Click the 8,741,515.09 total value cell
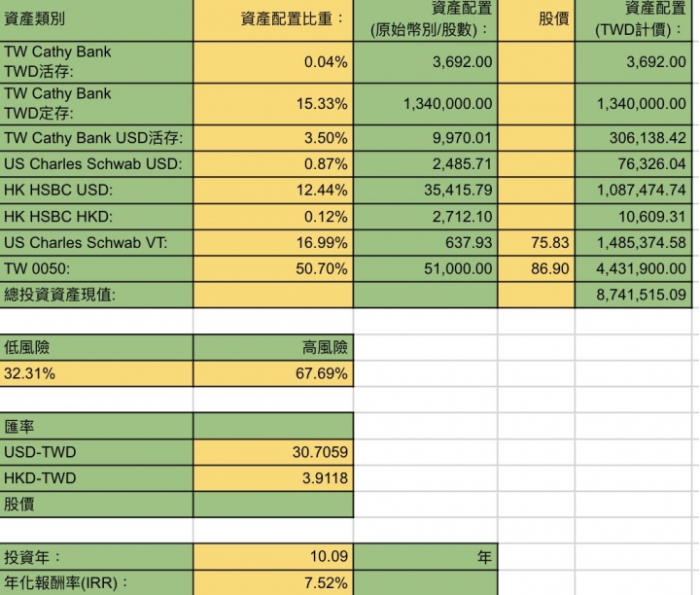The image size is (700, 595). coord(634,295)
